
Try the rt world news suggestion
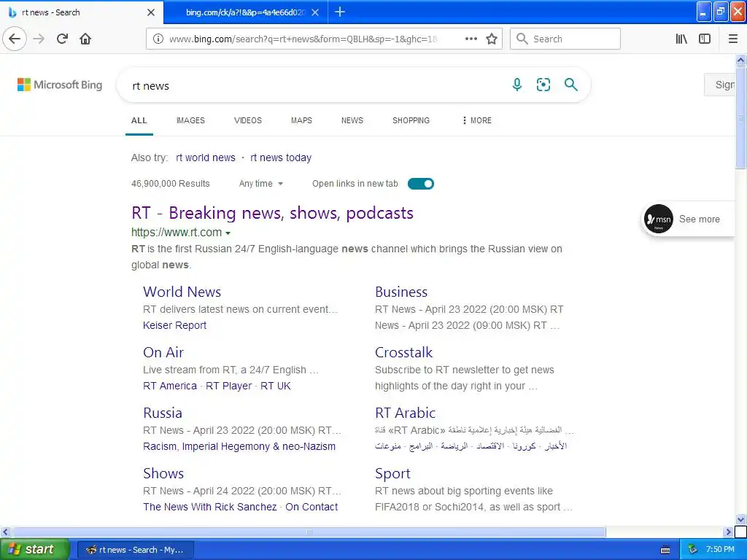tap(206, 157)
